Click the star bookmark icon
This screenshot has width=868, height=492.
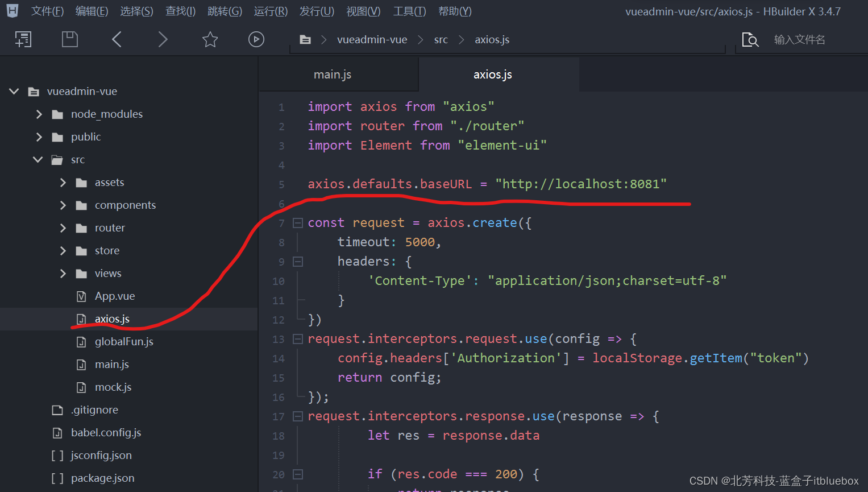tap(210, 39)
